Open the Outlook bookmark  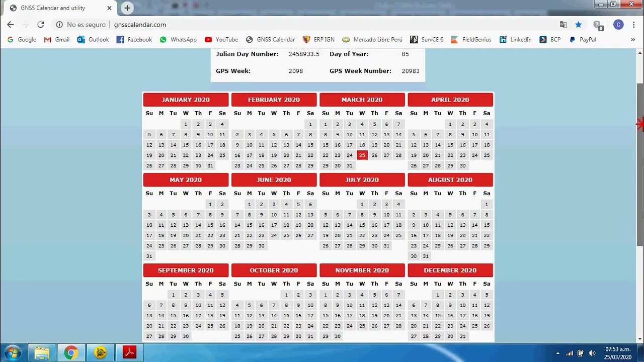pos(93,39)
